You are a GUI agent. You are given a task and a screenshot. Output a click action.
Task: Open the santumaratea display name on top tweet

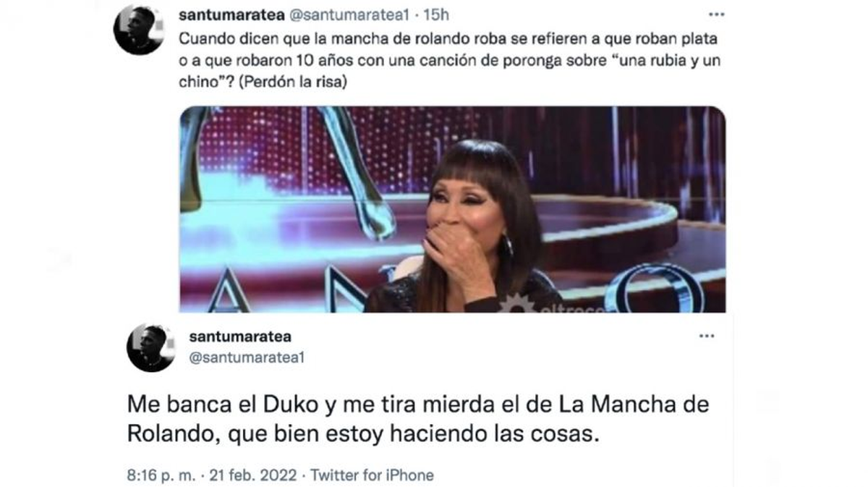(229, 14)
